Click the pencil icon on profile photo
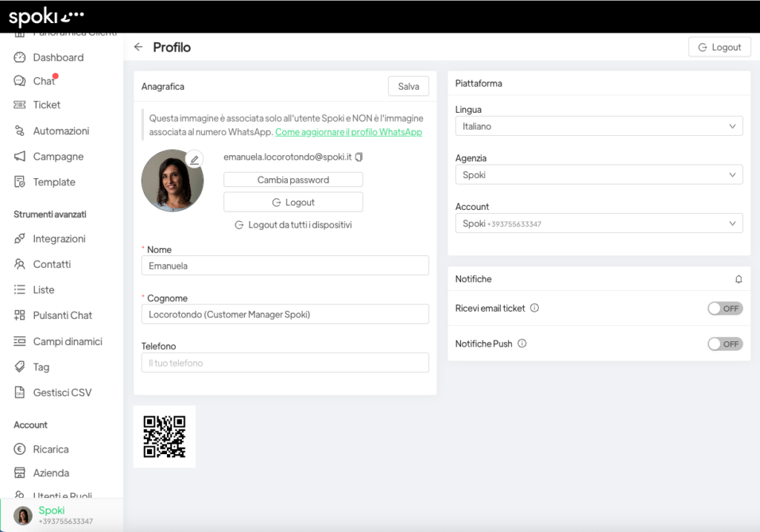This screenshot has width=760, height=532. [x=194, y=160]
